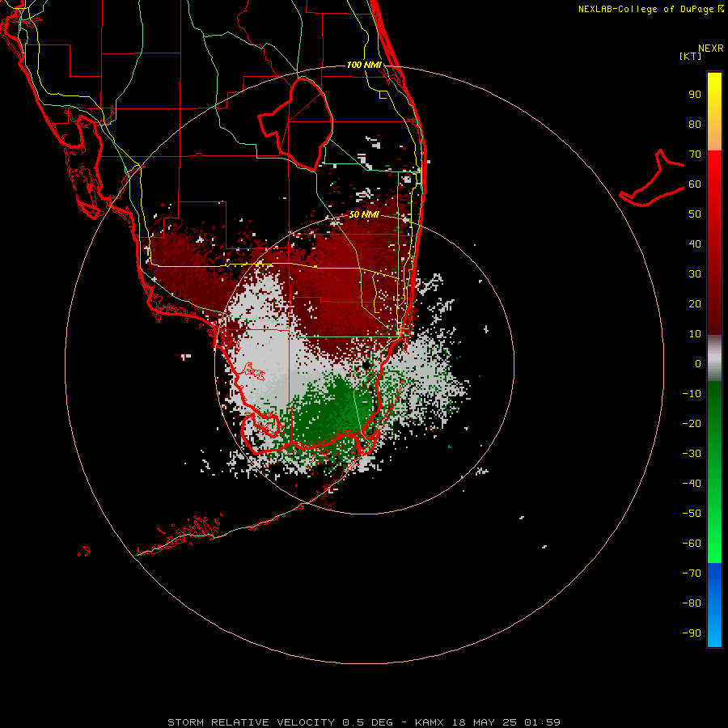Image resolution: width=728 pixels, height=728 pixels.
Task: Select the 100 NMI range ring label
Action: tap(364, 65)
